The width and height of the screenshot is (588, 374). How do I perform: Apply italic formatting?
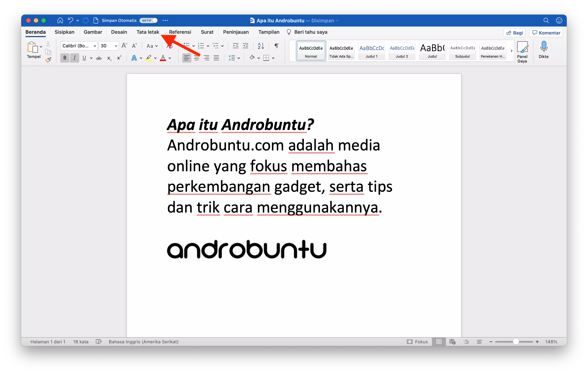(74, 58)
